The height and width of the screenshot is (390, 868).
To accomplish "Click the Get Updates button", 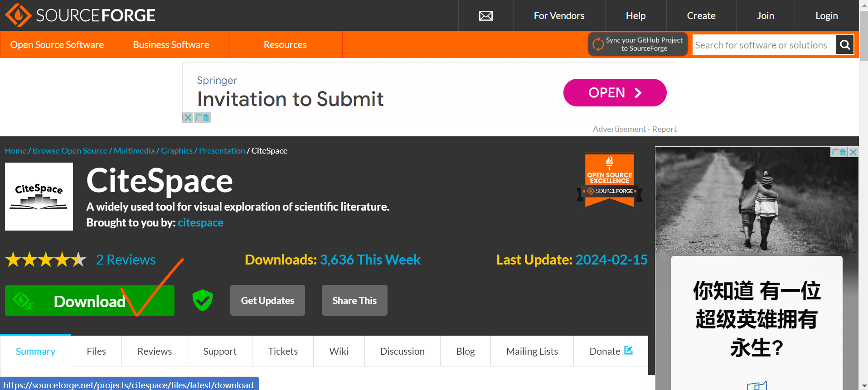I will pyautogui.click(x=267, y=300).
